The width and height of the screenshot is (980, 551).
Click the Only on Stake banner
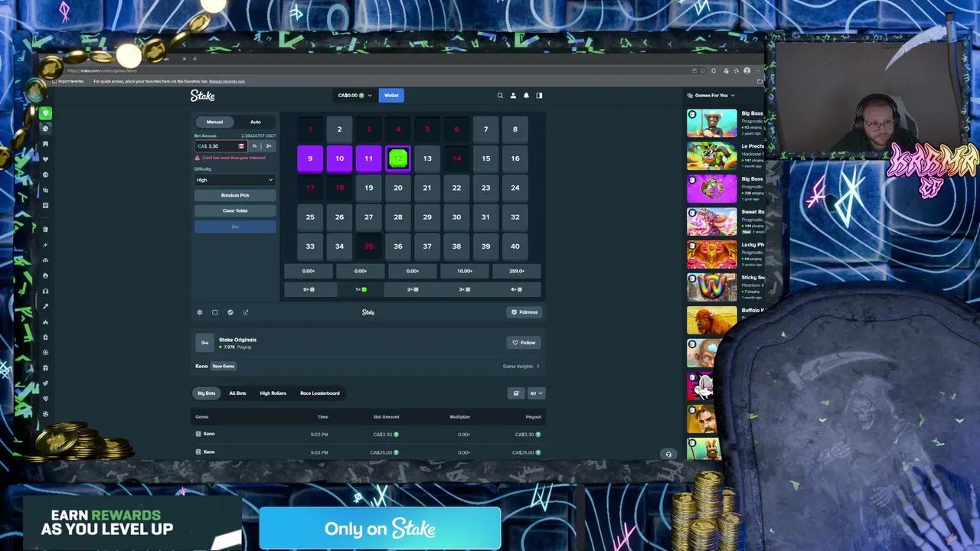pos(380,528)
